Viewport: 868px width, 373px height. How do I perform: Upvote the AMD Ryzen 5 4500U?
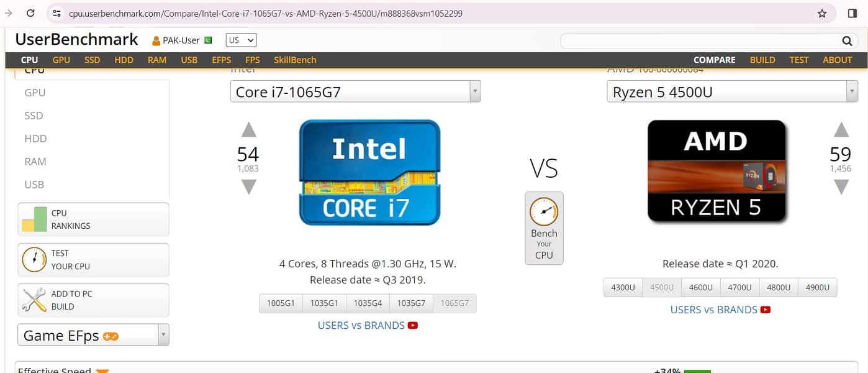click(x=841, y=130)
